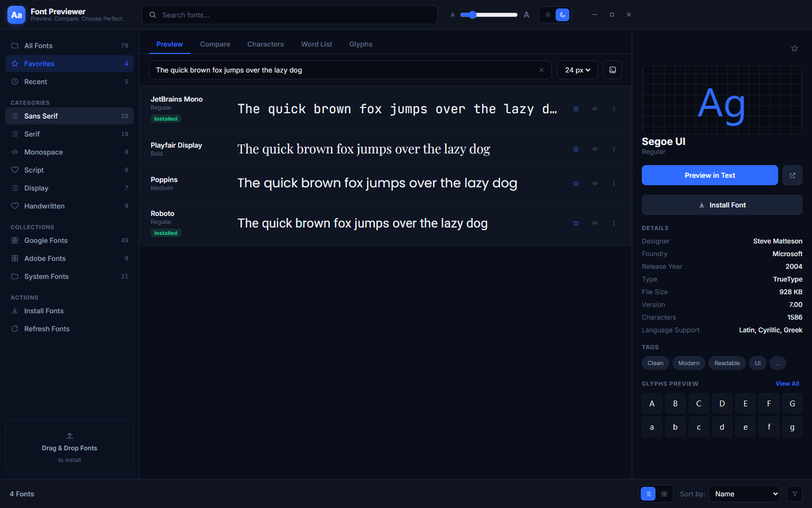Click the Install Font button
This screenshot has height=508, width=812.
722,205
